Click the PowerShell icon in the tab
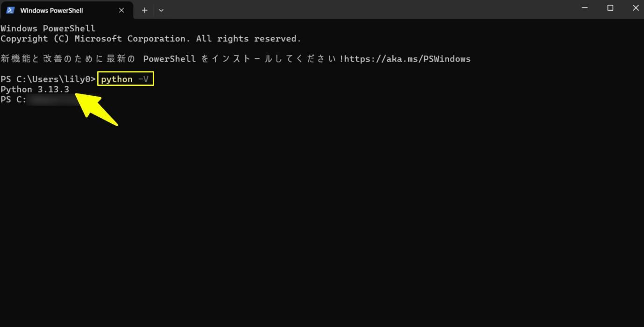 [10, 10]
